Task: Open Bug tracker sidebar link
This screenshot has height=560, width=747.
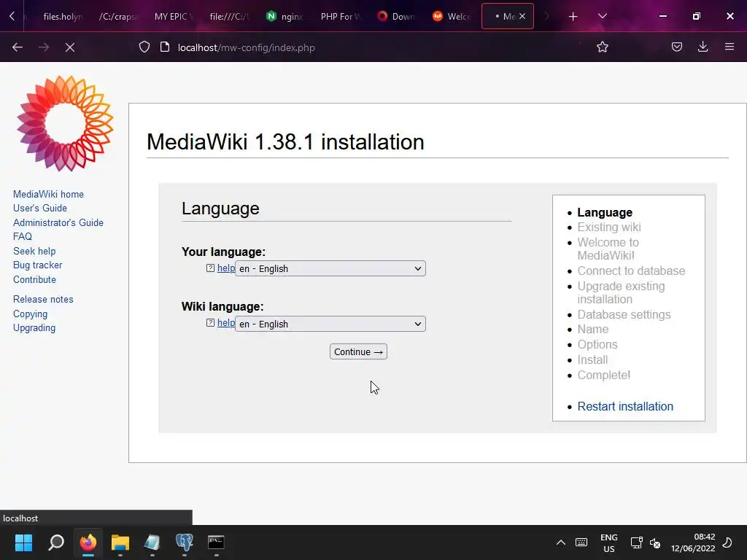Action: pyautogui.click(x=38, y=265)
